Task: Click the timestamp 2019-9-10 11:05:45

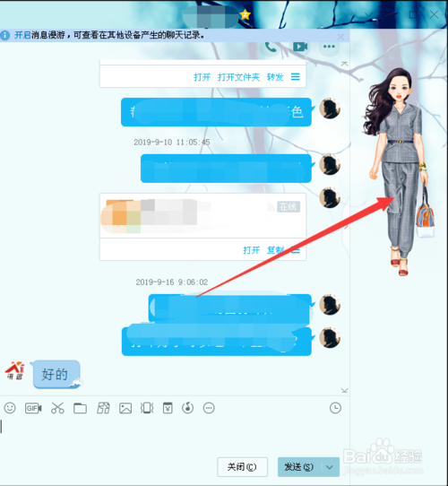Action: click(x=172, y=143)
